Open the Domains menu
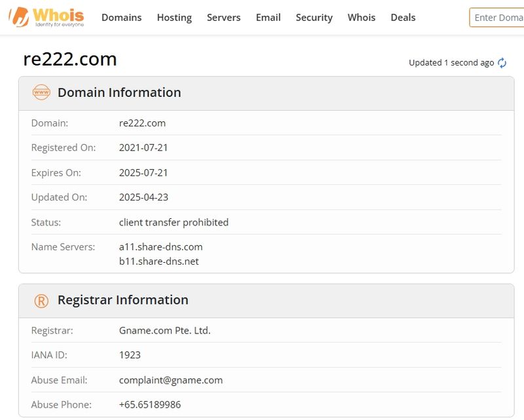 tap(122, 18)
